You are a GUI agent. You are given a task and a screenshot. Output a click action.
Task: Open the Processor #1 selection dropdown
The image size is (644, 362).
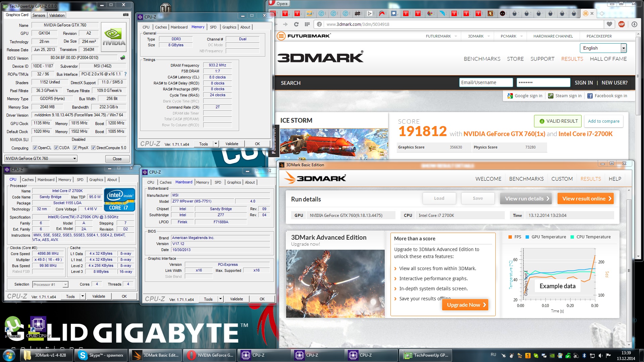coord(50,285)
